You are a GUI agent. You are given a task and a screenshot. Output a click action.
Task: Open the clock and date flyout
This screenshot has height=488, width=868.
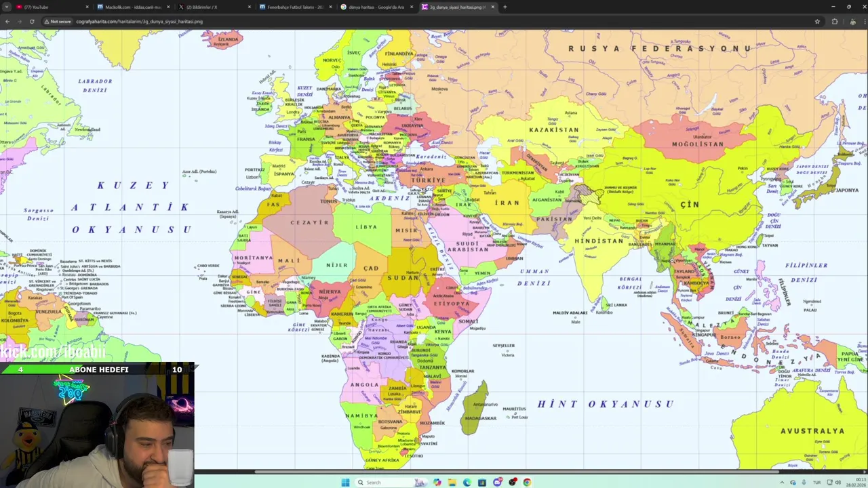854,483
